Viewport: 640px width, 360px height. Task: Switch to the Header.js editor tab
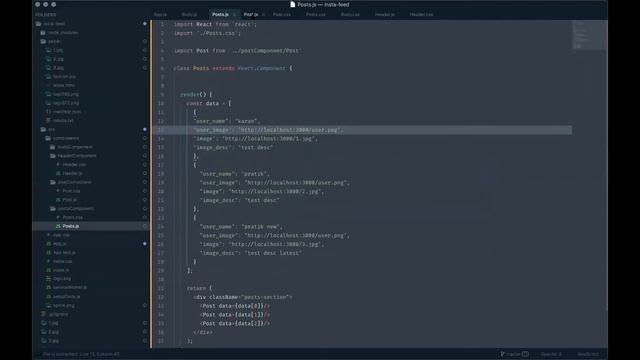[x=384, y=15]
